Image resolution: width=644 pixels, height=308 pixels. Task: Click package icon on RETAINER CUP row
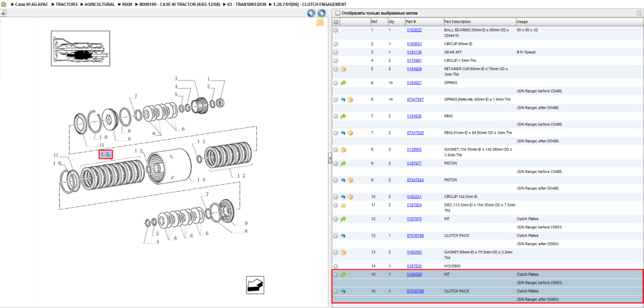(x=343, y=69)
